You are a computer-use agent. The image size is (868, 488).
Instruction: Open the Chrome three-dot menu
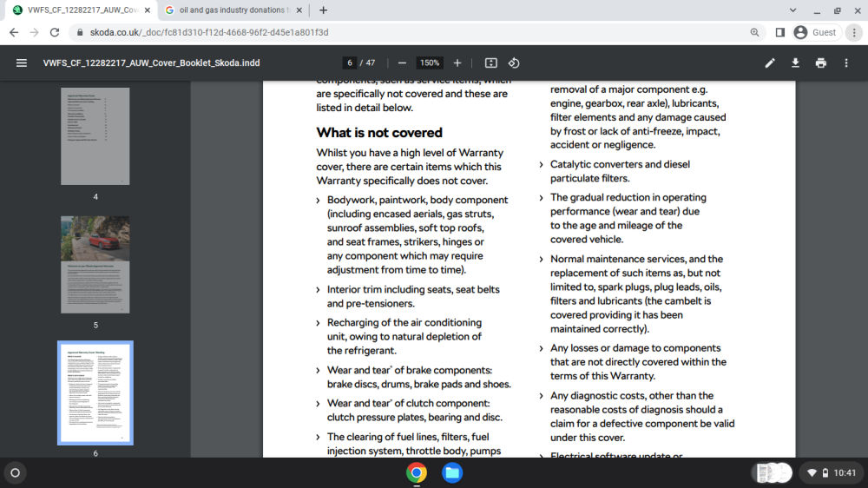(x=854, y=33)
